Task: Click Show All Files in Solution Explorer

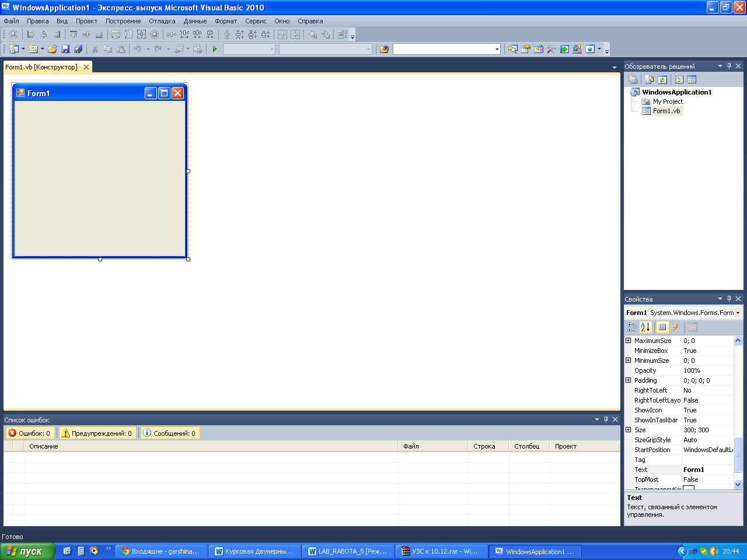Action: point(650,79)
